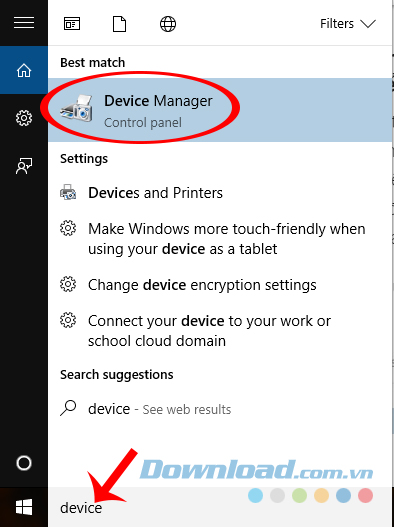Viewport: 394px width, 527px height.
Task: Open the Filters dropdown
Action: tap(348, 24)
